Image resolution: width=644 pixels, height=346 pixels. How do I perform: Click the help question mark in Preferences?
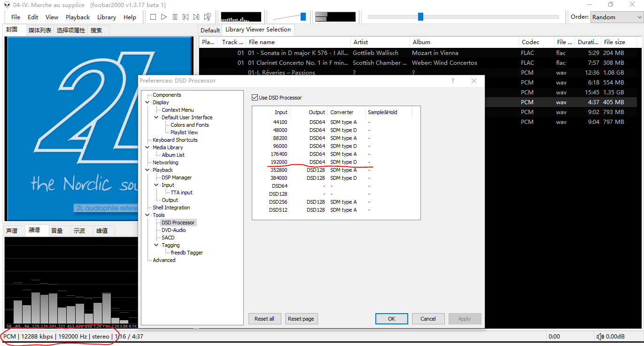click(453, 81)
